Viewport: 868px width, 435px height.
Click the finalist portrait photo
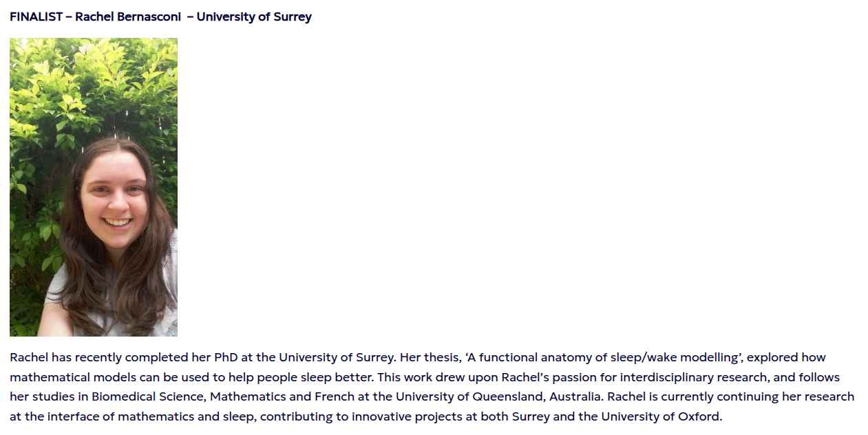tap(94, 187)
